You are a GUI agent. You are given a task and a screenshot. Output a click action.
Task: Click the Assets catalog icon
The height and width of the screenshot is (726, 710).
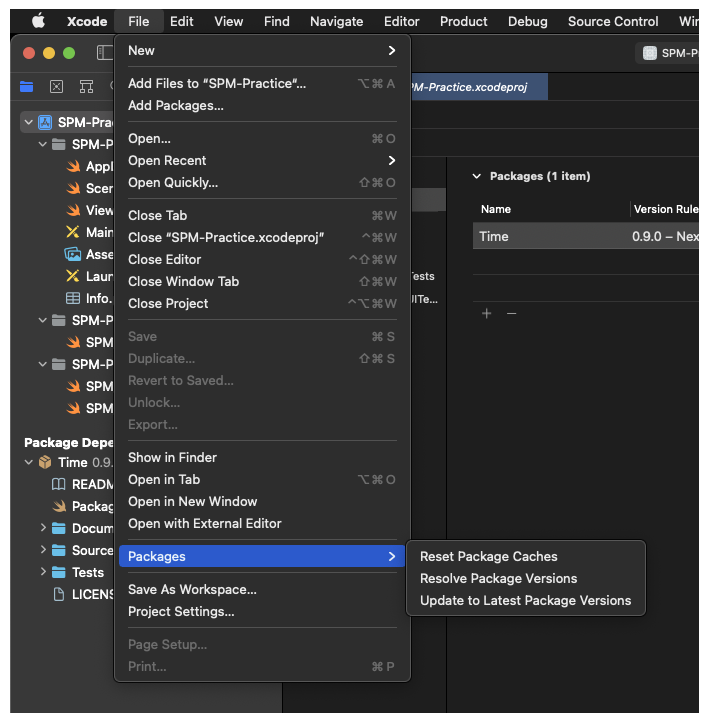[x=73, y=254]
